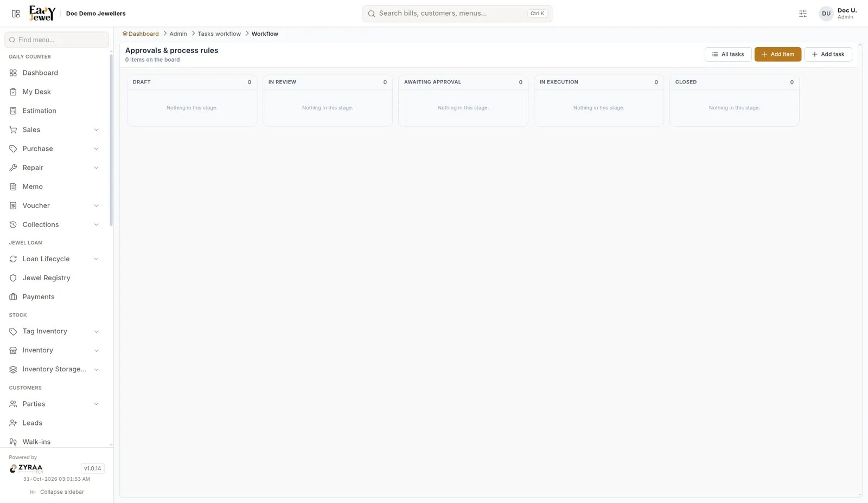
Task: Expand the Collections submenu chevron
Action: pyautogui.click(x=96, y=224)
